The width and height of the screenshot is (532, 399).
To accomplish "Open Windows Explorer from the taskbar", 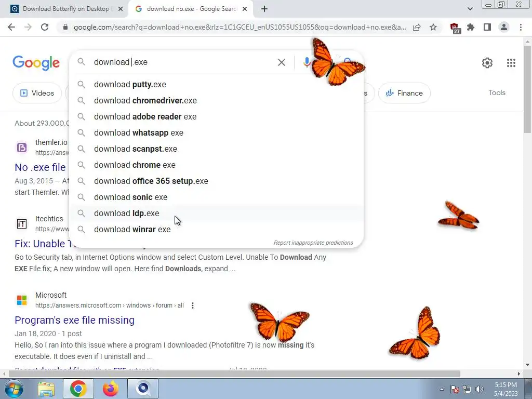I will [46, 389].
